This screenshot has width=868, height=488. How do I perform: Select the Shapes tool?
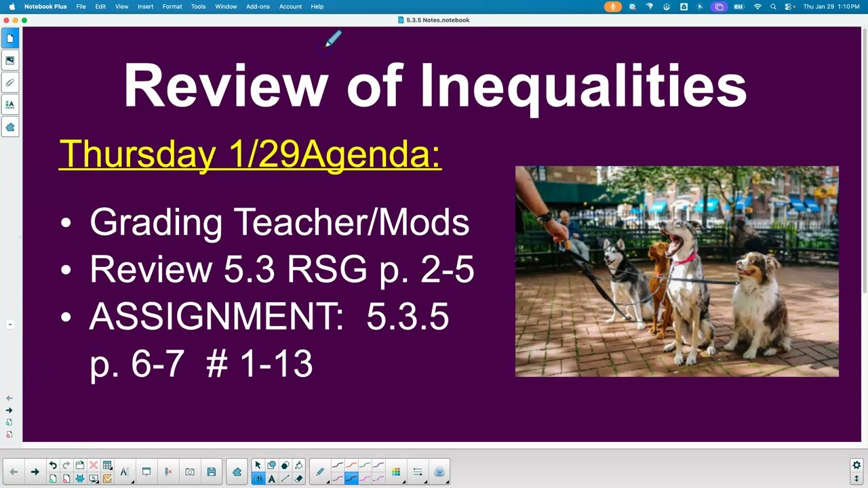(271, 465)
